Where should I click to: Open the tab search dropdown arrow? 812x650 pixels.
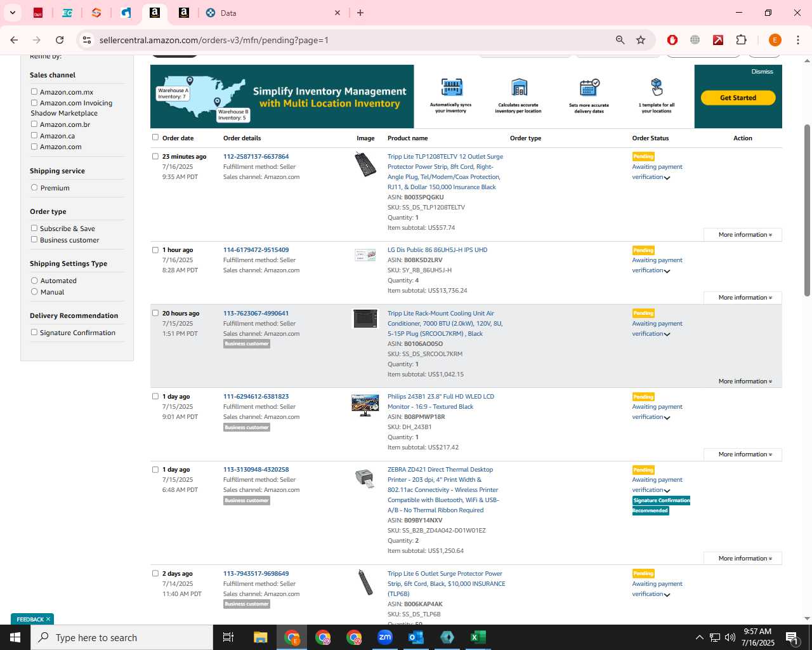(x=12, y=13)
